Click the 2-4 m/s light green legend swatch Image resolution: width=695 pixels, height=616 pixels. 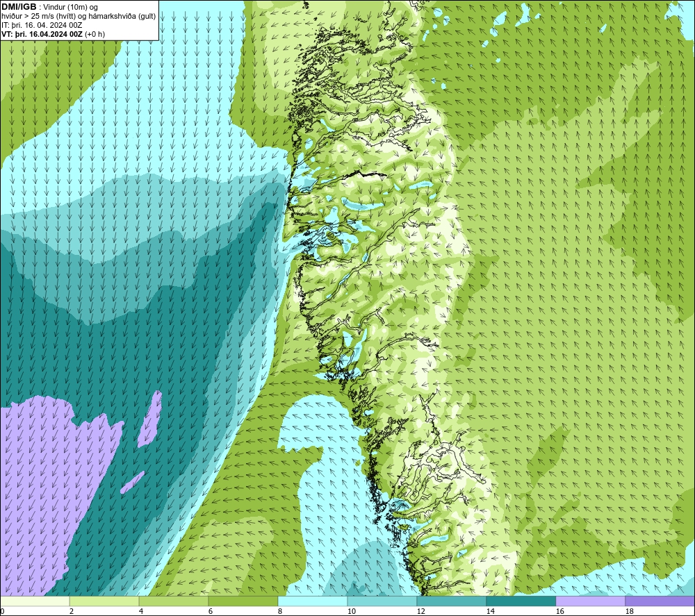[104, 601]
